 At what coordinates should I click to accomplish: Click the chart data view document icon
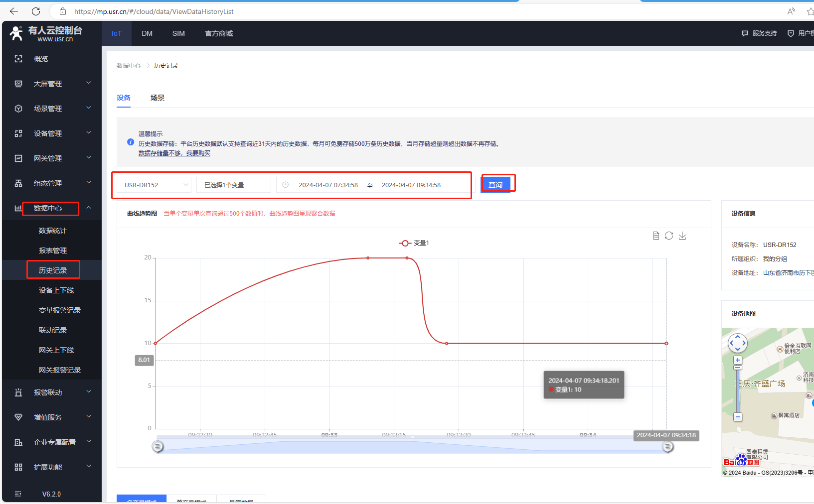pos(656,236)
